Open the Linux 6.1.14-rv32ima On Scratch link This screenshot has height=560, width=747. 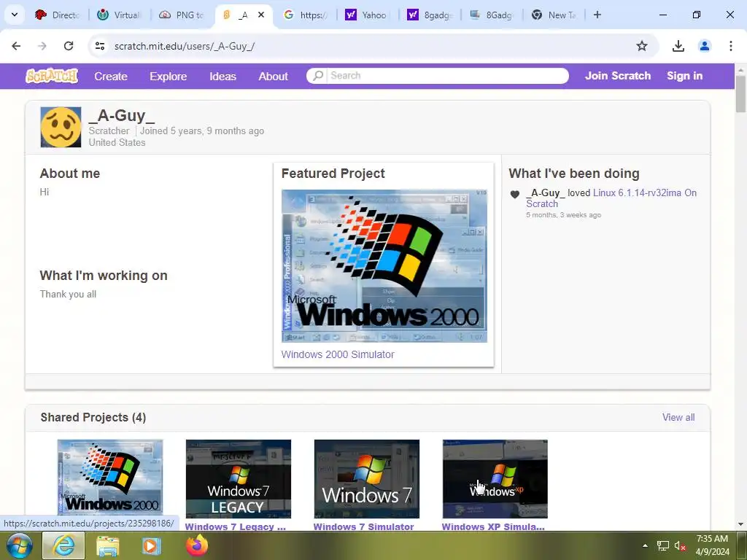[611, 198]
